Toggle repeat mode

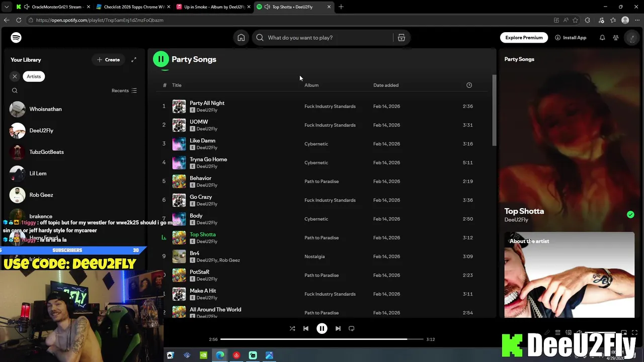tap(352, 328)
